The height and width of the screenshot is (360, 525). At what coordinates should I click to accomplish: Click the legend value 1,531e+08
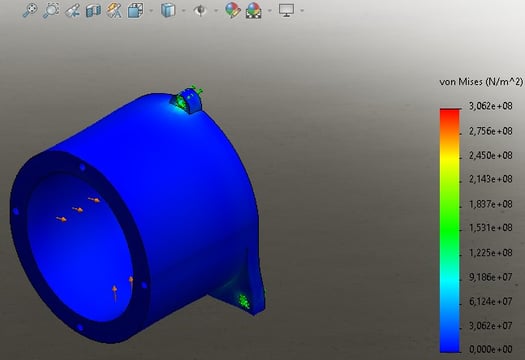[x=491, y=228]
